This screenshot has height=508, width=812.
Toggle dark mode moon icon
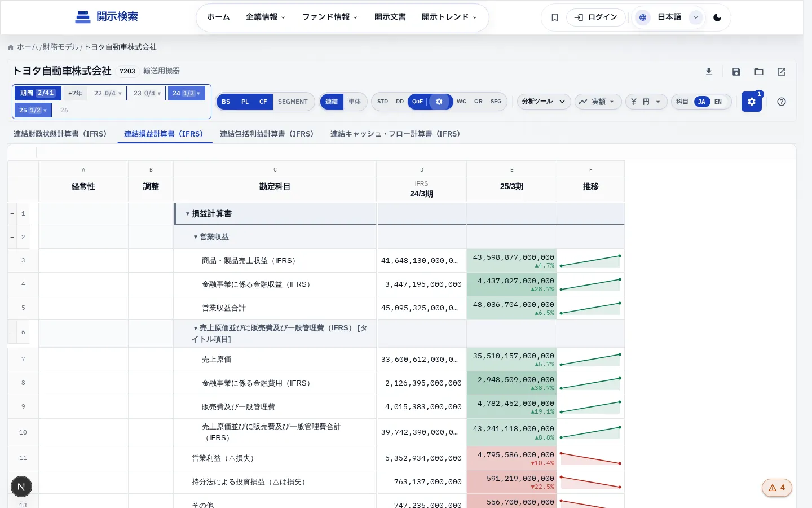pyautogui.click(x=717, y=17)
